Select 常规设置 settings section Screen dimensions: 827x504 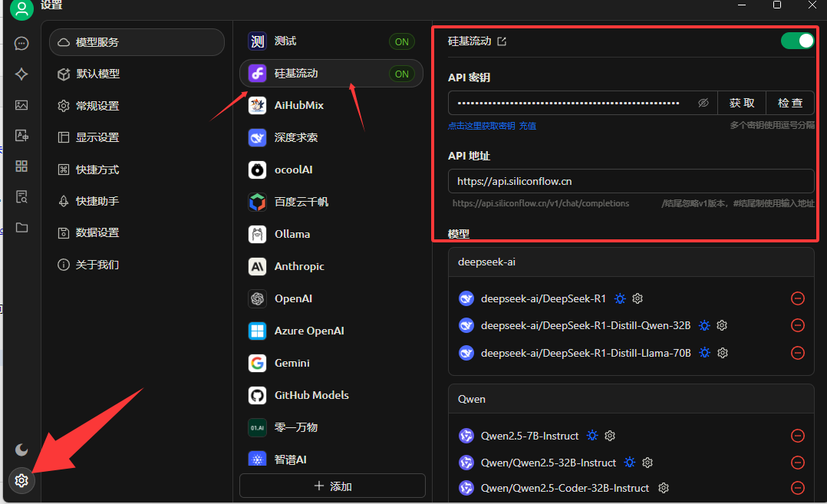(137, 106)
